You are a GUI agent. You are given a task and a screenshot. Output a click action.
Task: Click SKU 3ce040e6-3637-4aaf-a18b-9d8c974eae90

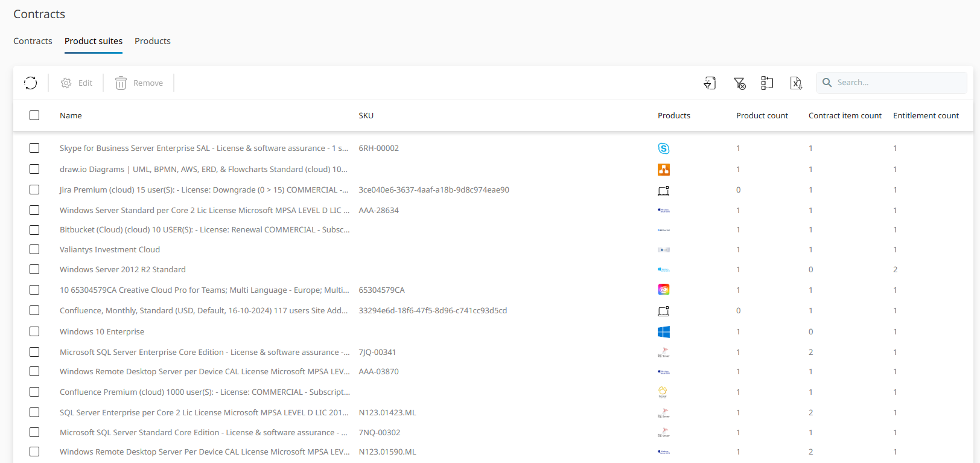pos(434,190)
